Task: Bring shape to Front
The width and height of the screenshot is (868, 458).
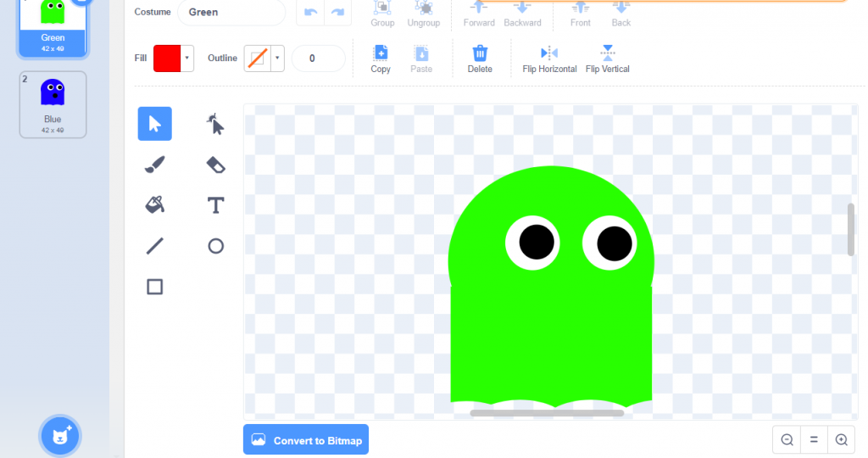Action: [580, 14]
